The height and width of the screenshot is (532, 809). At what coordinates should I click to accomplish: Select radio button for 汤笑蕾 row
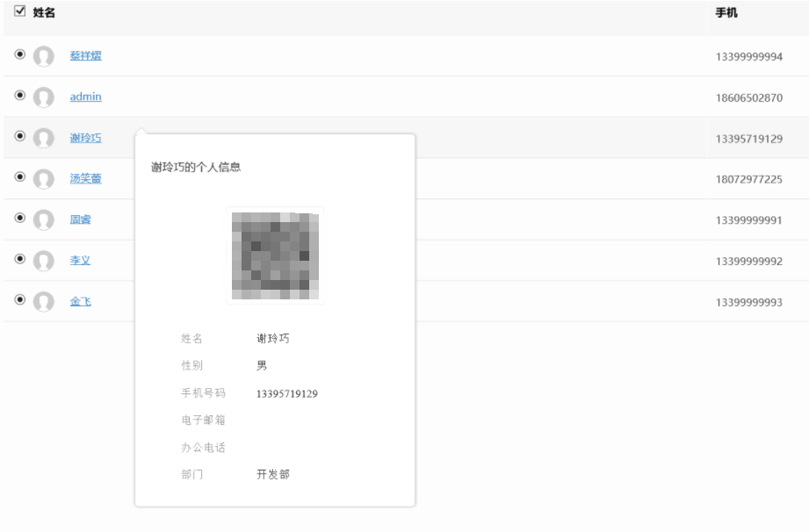[19, 176]
